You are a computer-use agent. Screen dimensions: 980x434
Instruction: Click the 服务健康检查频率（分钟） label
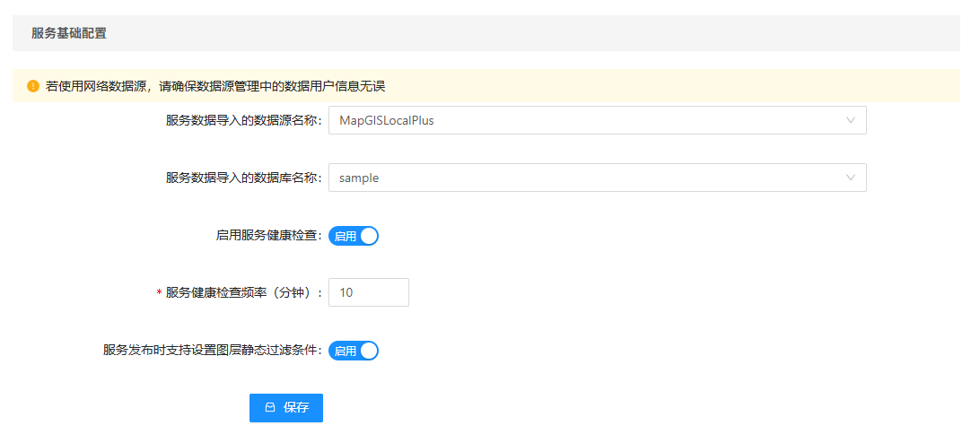pos(243,292)
